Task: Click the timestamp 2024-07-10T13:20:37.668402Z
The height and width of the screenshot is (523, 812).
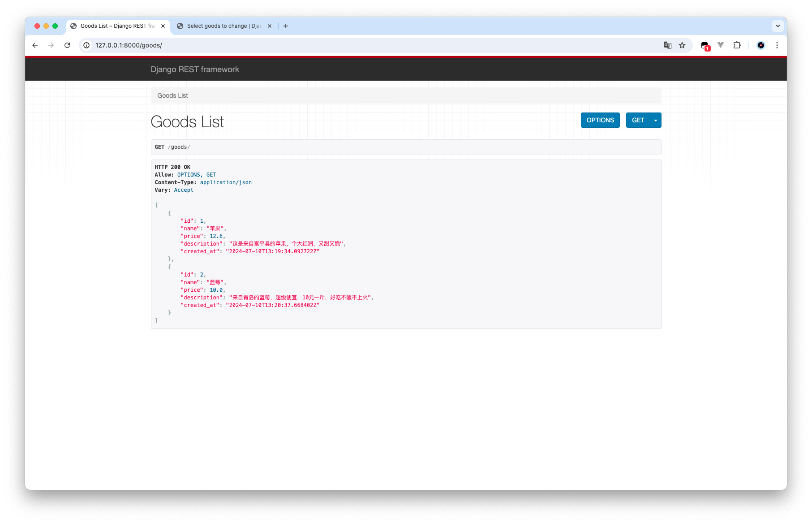Action: [273, 305]
